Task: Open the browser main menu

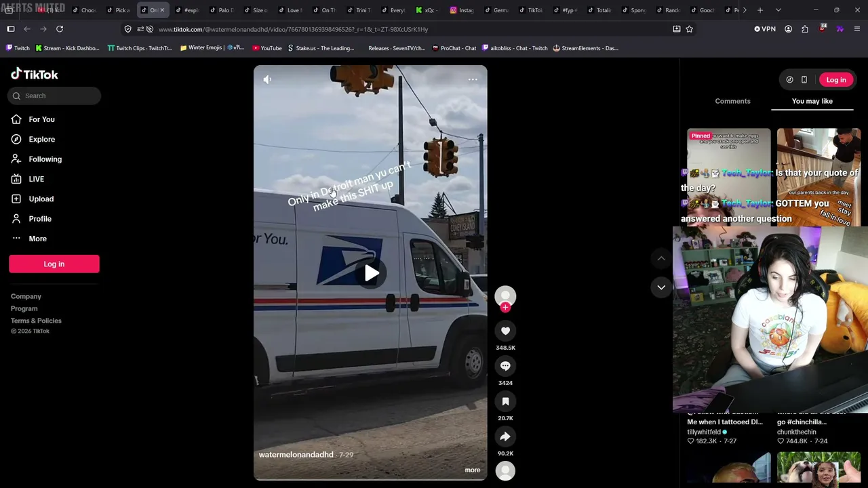Action: (857, 29)
